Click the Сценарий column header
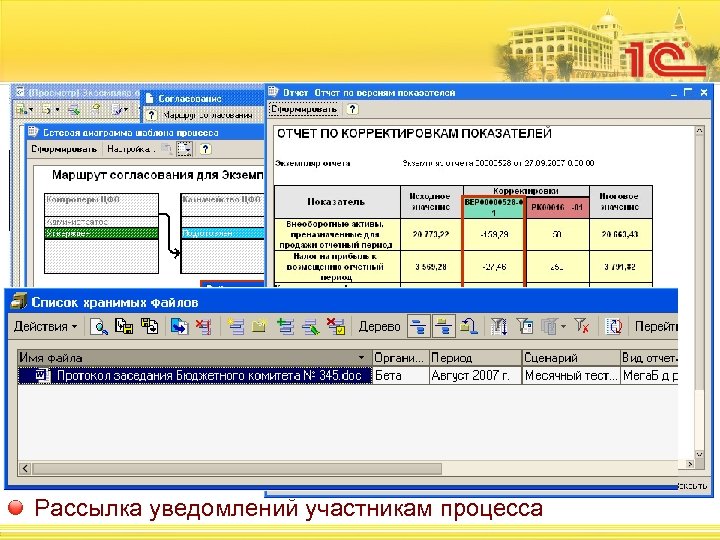Viewport: 720px width, 540px height. (x=571, y=357)
